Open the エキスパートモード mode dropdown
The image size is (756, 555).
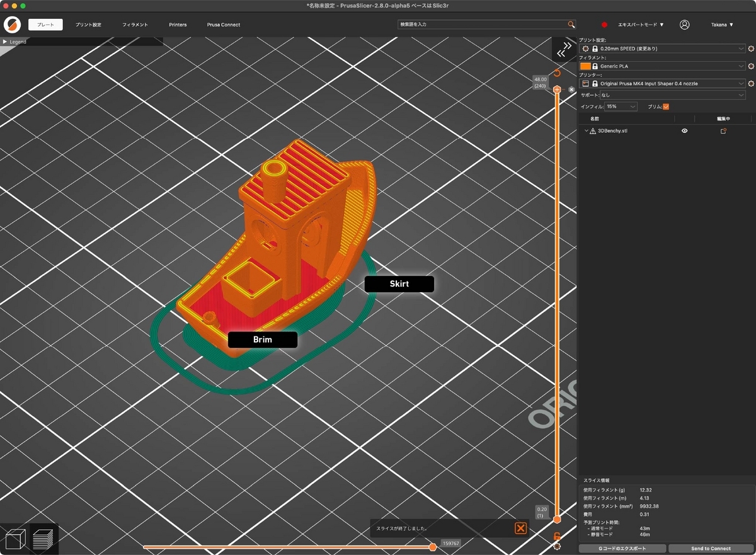(x=641, y=25)
